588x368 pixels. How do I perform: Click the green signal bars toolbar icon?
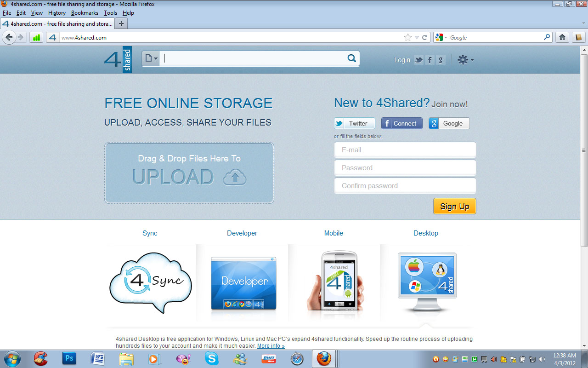pyautogui.click(x=36, y=38)
